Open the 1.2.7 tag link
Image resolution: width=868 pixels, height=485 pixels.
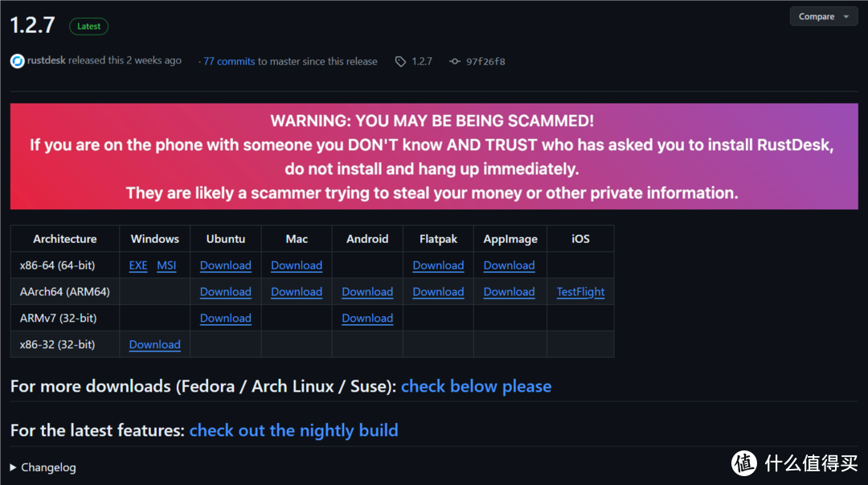tap(422, 61)
